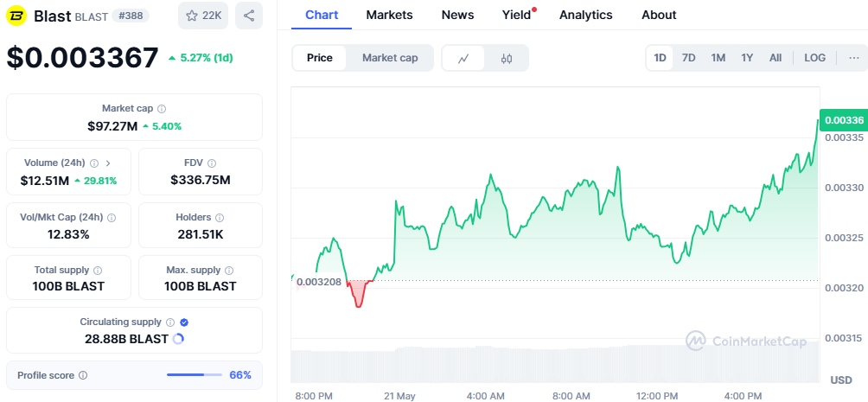868x402 pixels.
Task: Click the 281.51K holders value
Action: tap(201, 234)
